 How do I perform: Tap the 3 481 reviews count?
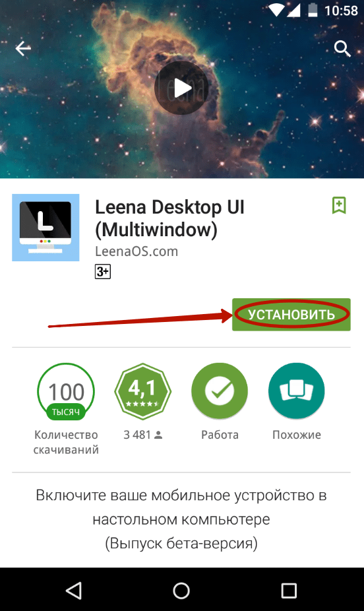(142, 435)
